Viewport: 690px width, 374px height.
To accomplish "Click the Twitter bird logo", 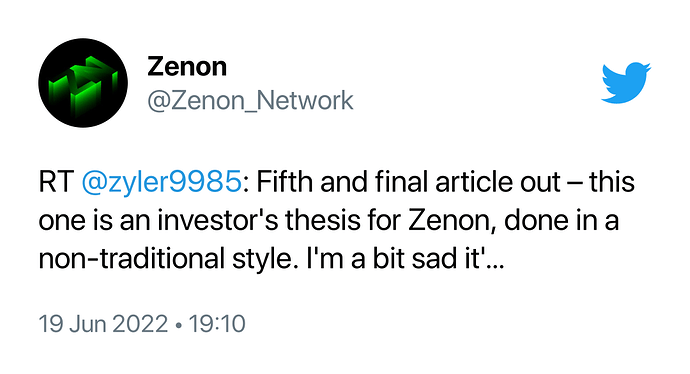I will coord(626,83).
